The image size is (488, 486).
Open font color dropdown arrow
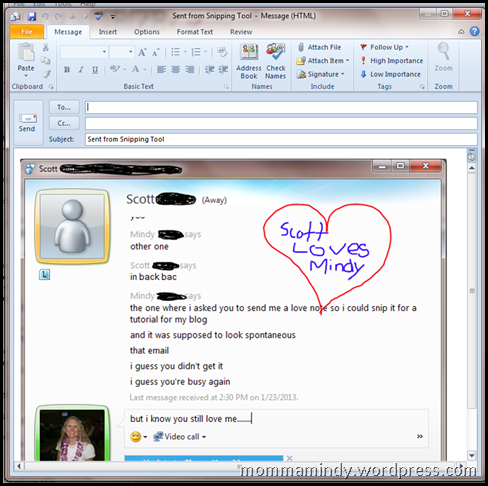tap(145, 69)
